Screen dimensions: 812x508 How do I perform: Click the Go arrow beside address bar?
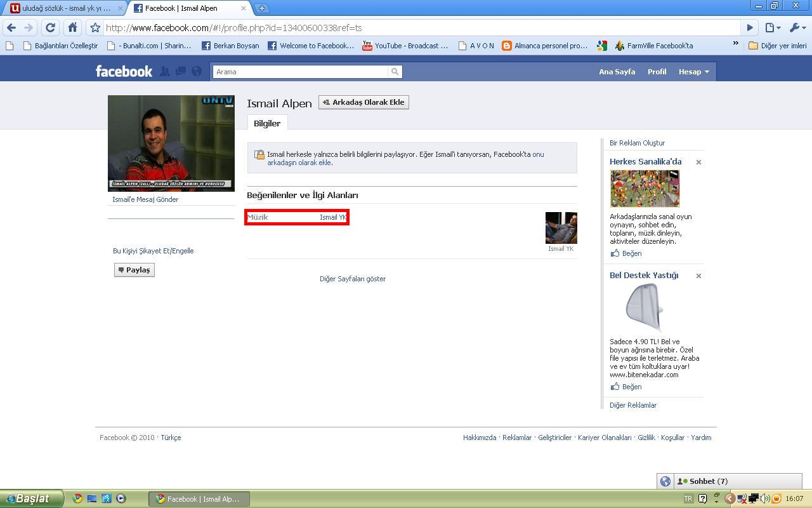750,28
